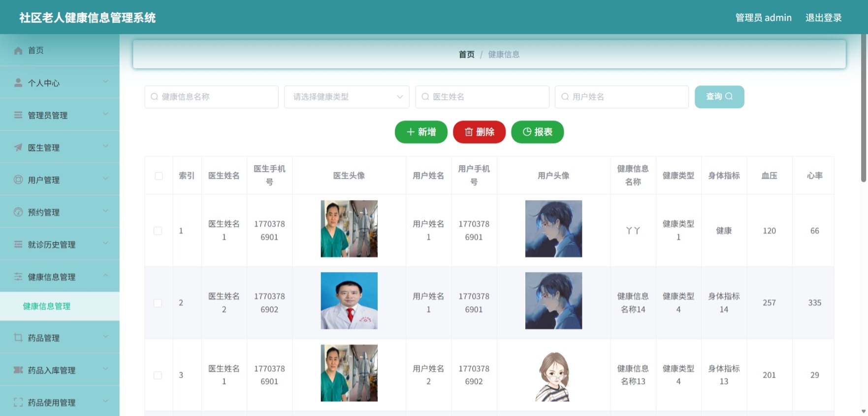Select 预约管理 label in sidebar menu

(x=44, y=212)
